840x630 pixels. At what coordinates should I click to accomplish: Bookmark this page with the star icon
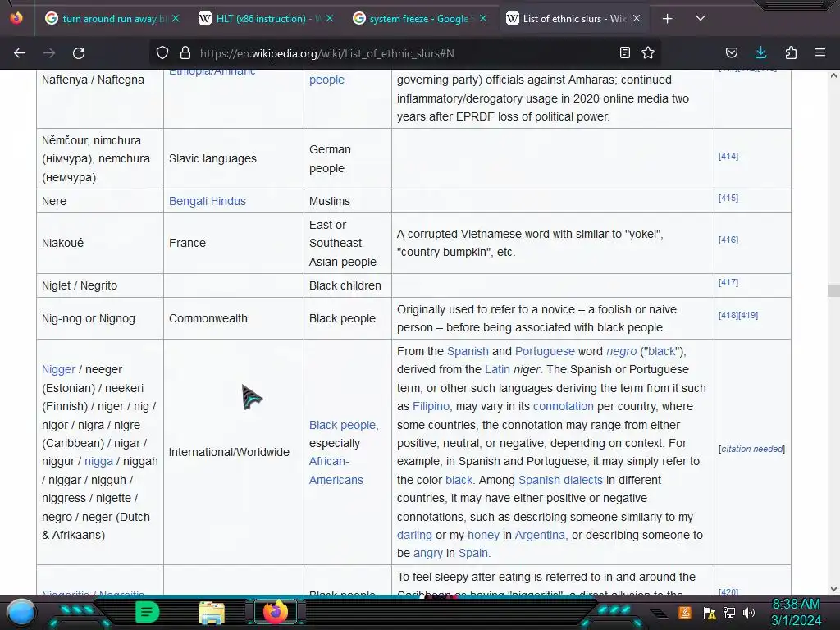648,52
